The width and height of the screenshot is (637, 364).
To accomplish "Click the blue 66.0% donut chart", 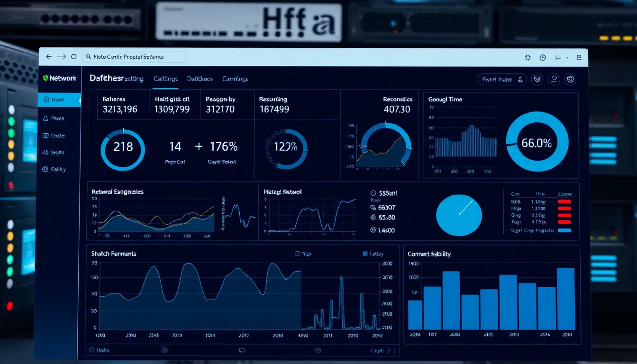I will click(537, 143).
